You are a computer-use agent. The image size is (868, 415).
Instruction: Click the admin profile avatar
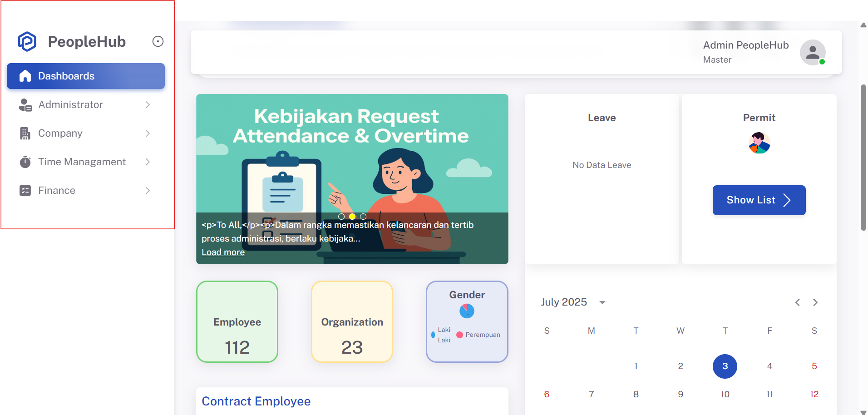point(813,52)
